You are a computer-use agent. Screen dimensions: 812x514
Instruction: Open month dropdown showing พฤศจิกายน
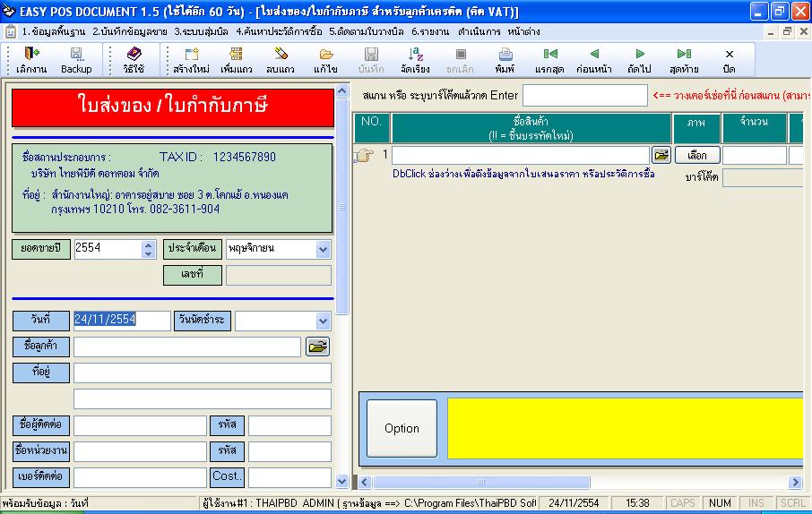tap(324, 250)
